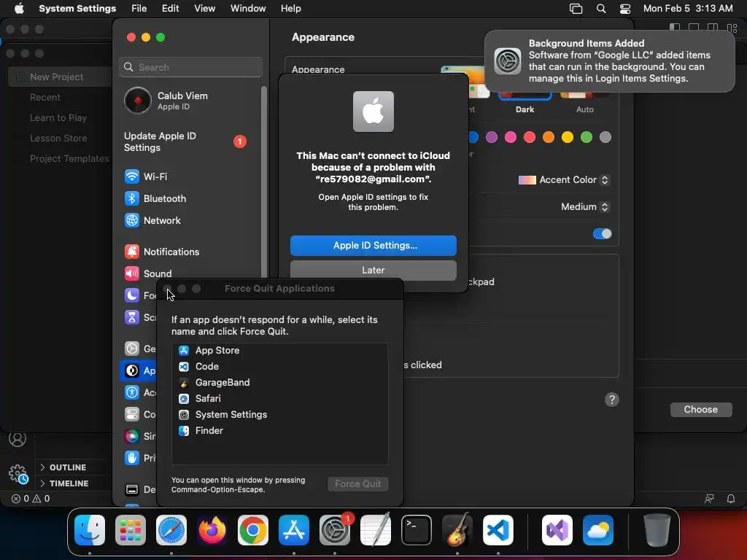Open Visual Studio purple icon in Dock
This screenshot has width=747, height=560.
pos(557,530)
